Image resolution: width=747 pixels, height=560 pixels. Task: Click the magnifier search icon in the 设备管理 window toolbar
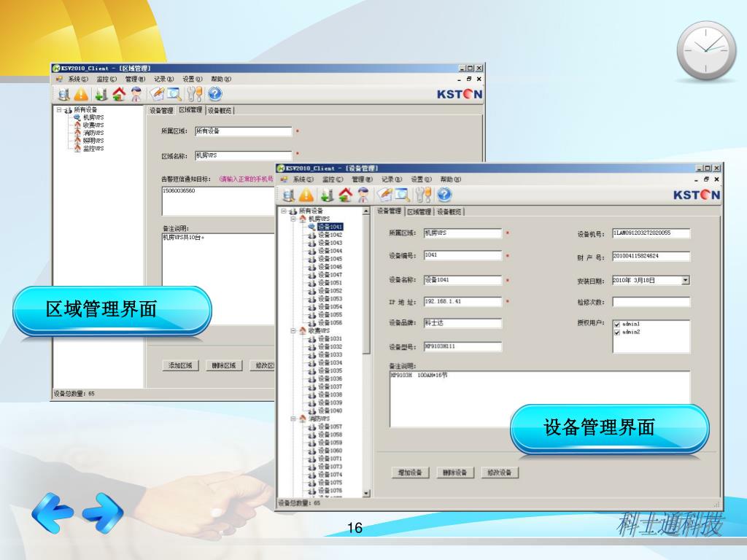(x=402, y=195)
